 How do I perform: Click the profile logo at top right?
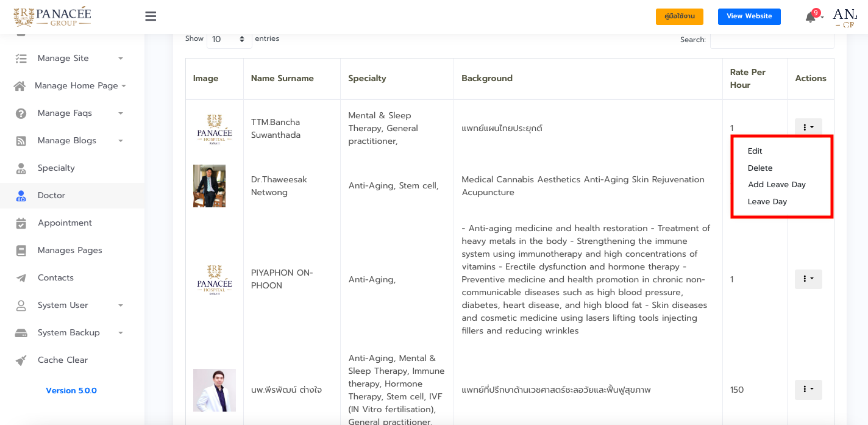pos(845,17)
